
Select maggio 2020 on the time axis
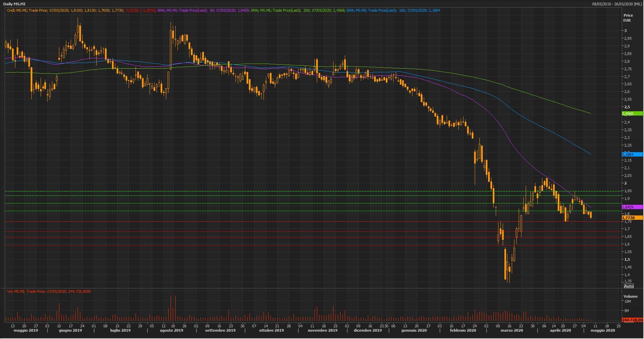point(603,331)
